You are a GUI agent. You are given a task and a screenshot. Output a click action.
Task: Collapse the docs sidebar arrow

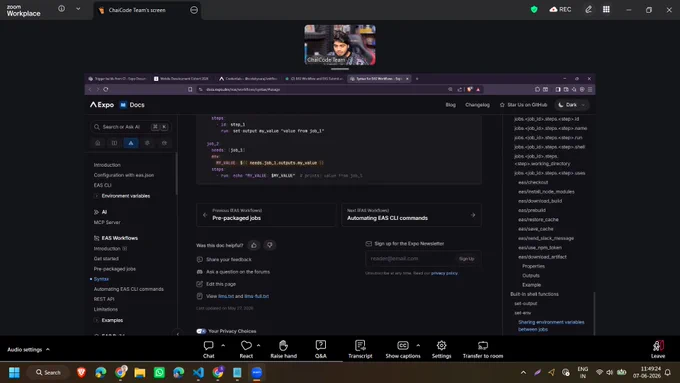pyautogui.click(x=177, y=334)
